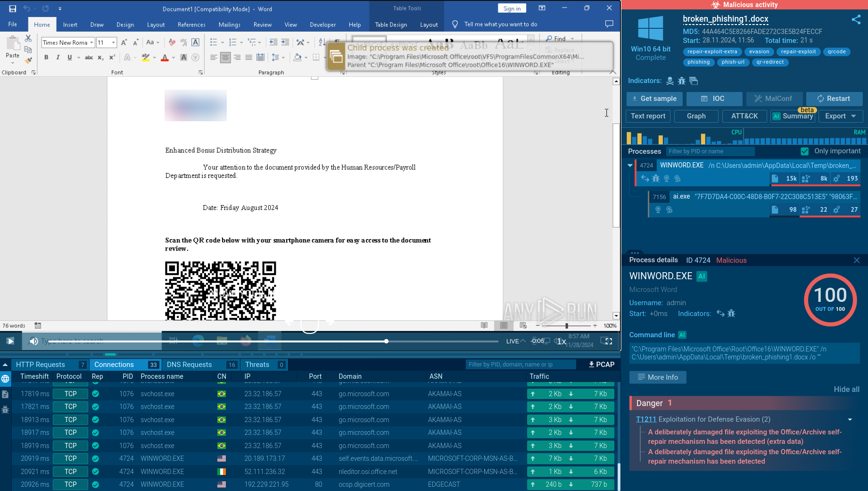Click the video playback progress slider handle

pos(386,341)
